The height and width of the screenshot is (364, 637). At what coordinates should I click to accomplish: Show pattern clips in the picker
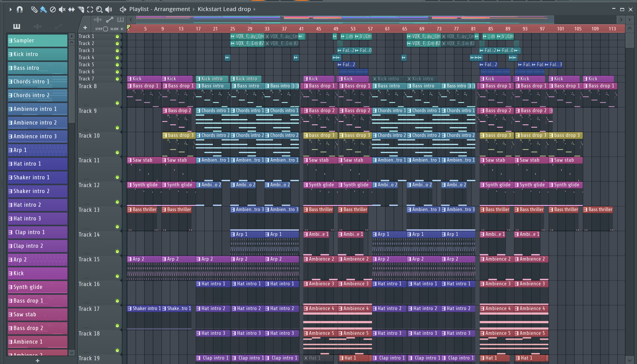point(17,26)
